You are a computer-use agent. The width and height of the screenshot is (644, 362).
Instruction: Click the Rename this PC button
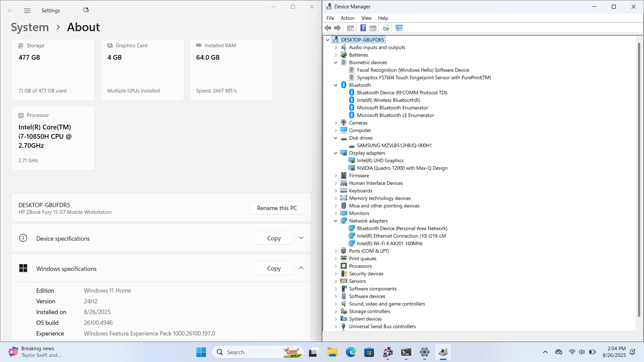click(277, 208)
